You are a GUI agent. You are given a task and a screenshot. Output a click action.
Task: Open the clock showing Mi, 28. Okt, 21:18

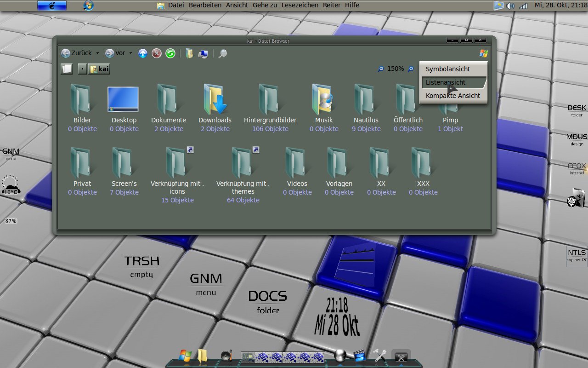coord(561,6)
